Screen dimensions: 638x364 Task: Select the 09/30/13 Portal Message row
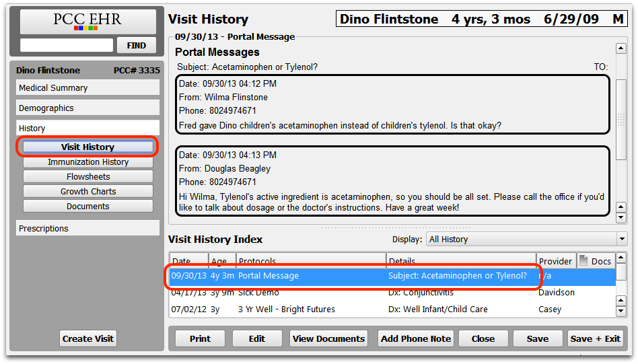pos(392,276)
